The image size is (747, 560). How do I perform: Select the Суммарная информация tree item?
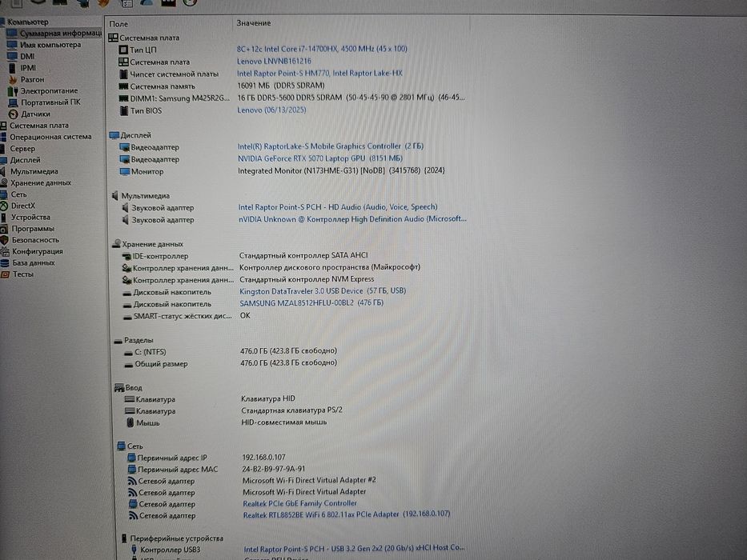coord(54,34)
